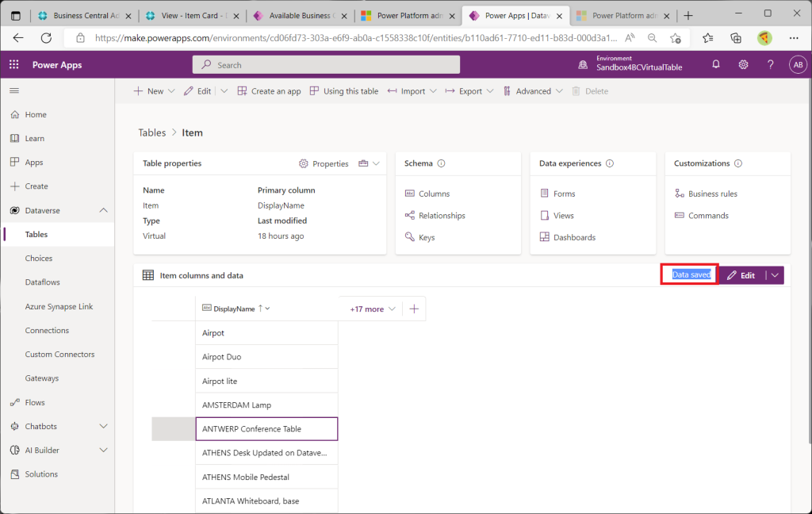
Task: Expand the Edit split-button arrow in command bar
Action: click(x=224, y=91)
